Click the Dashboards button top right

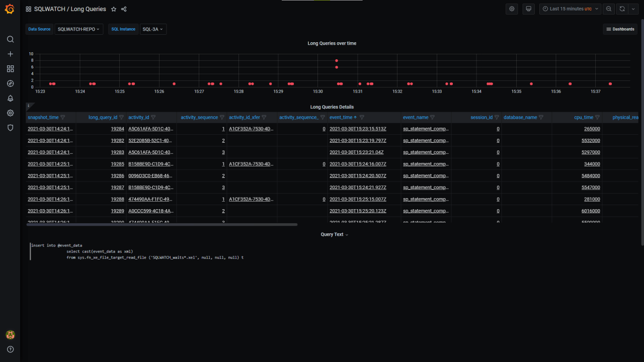pyautogui.click(x=620, y=29)
